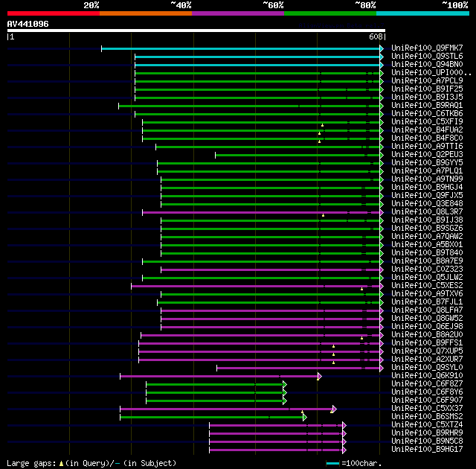Click the UniRef100_C5XX37 label

pos(427,409)
